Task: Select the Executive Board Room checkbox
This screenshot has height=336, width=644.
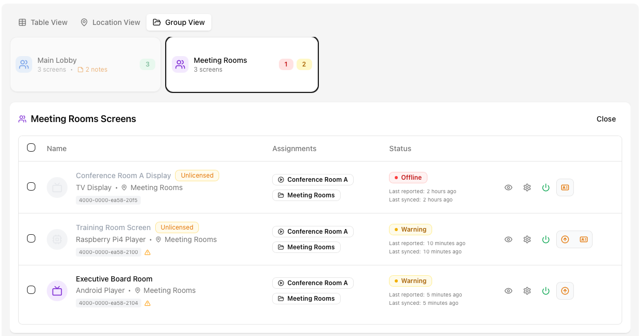Action: point(31,290)
